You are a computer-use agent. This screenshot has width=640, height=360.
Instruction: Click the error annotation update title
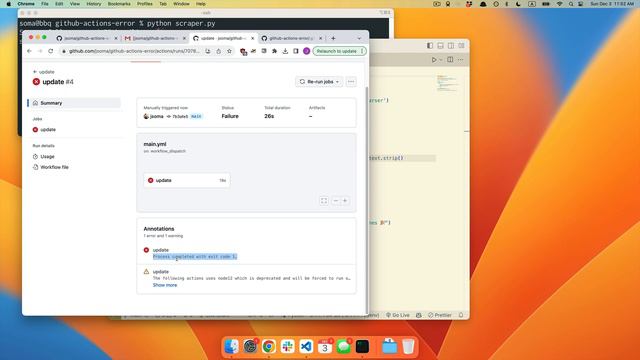160,250
